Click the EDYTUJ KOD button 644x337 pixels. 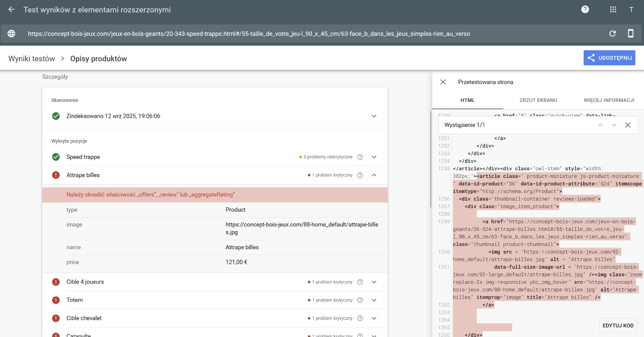click(618, 326)
